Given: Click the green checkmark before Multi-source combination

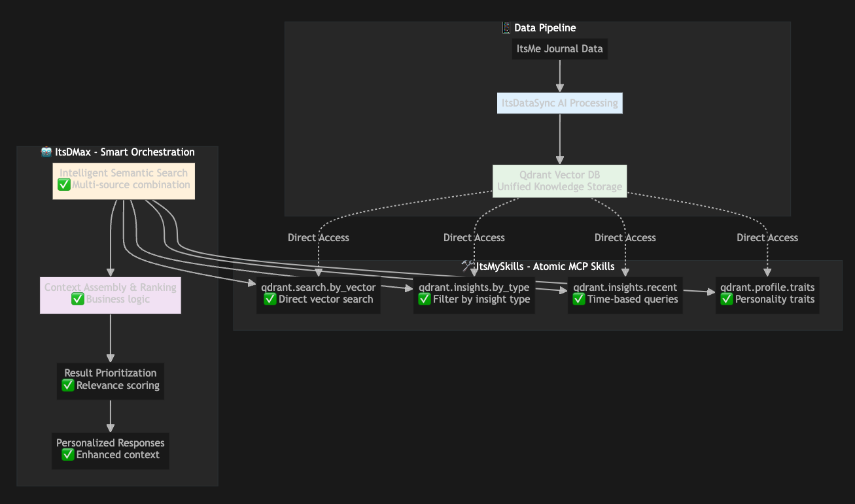Looking at the screenshot, I should coord(64,185).
